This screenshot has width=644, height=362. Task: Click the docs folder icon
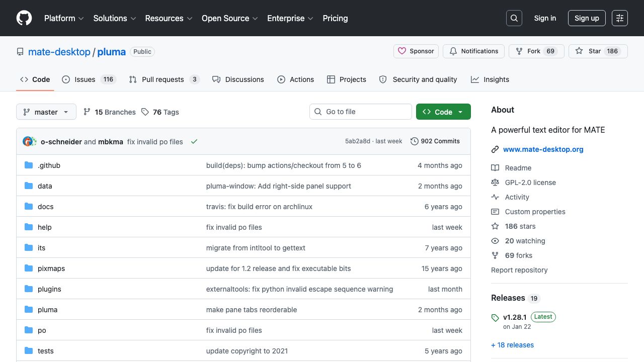click(29, 207)
